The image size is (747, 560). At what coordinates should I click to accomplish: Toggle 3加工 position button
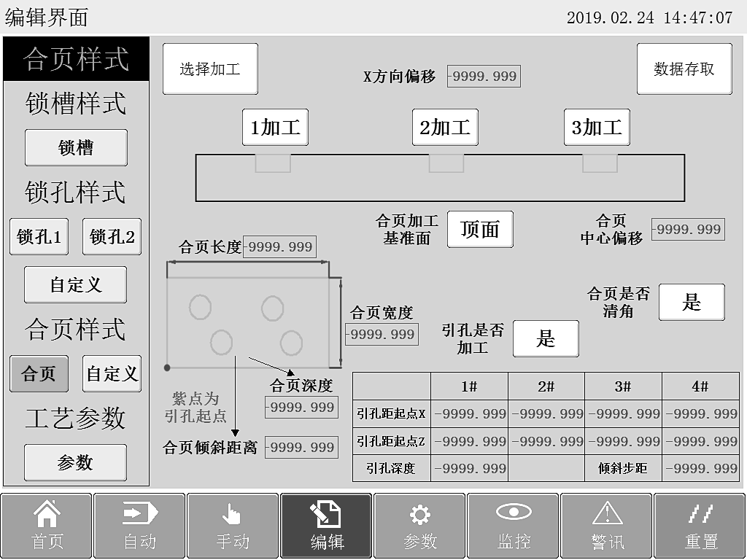[x=597, y=127]
